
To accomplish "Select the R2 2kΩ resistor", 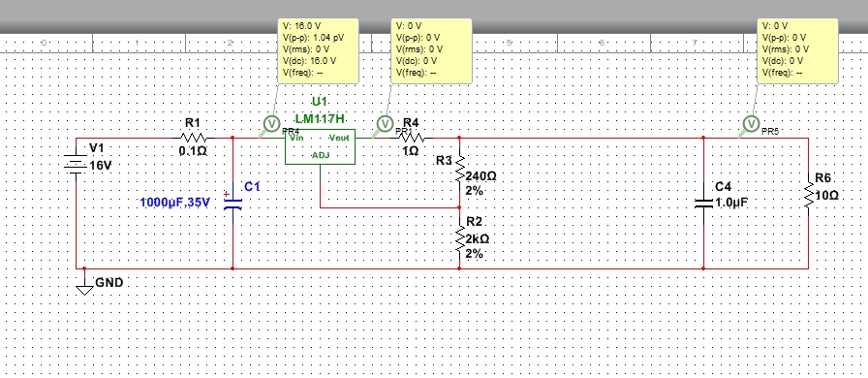I will click(459, 238).
